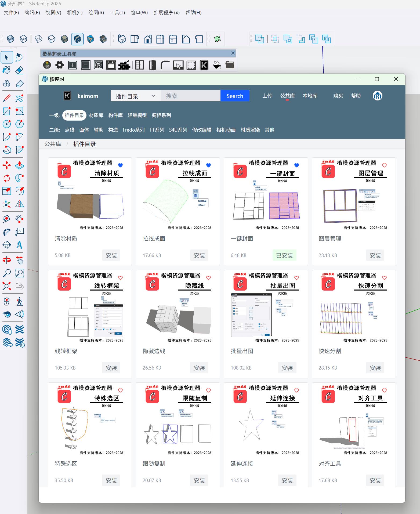The height and width of the screenshot is (514, 420).
Task: Open the 特殊选区 plugin thumbnail
Action: pos(90,420)
